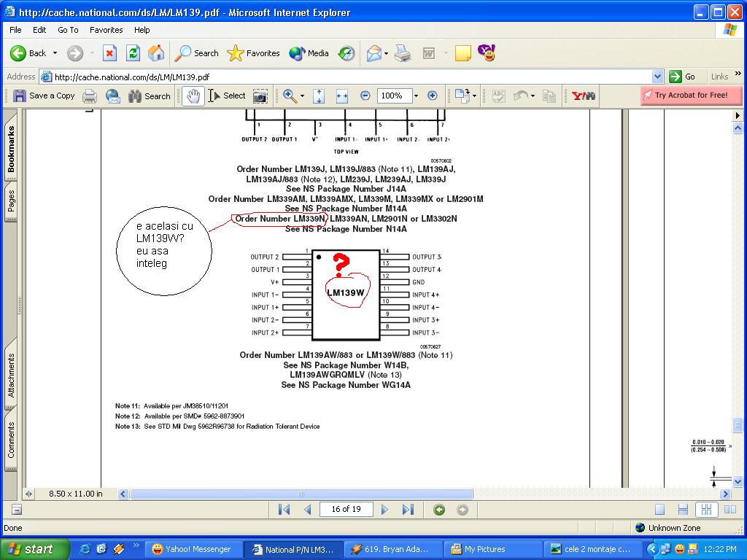Click the zoom out minus button
The width and height of the screenshot is (747, 560).
365,96
